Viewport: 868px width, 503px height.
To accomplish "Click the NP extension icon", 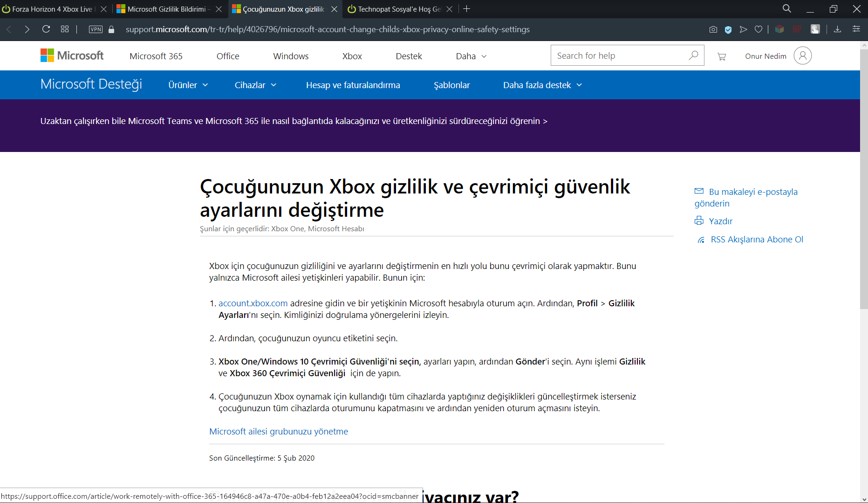I will click(x=797, y=29).
